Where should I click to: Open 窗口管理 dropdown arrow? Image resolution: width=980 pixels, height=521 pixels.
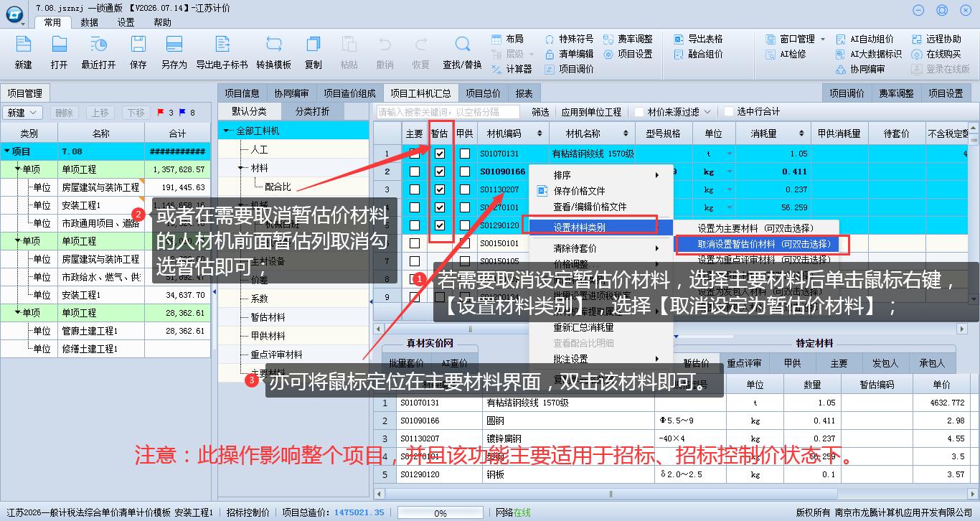pyautogui.click(x=823, y=39)
